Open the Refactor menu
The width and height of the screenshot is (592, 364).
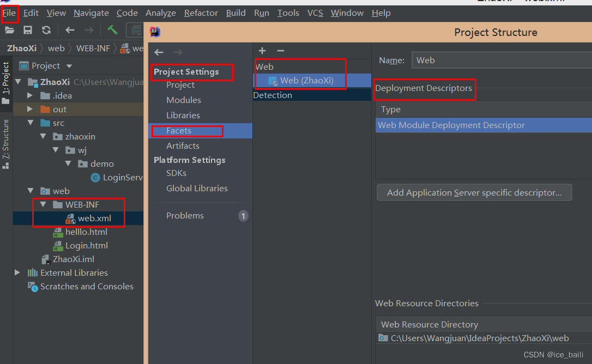(x=201, y=13)
